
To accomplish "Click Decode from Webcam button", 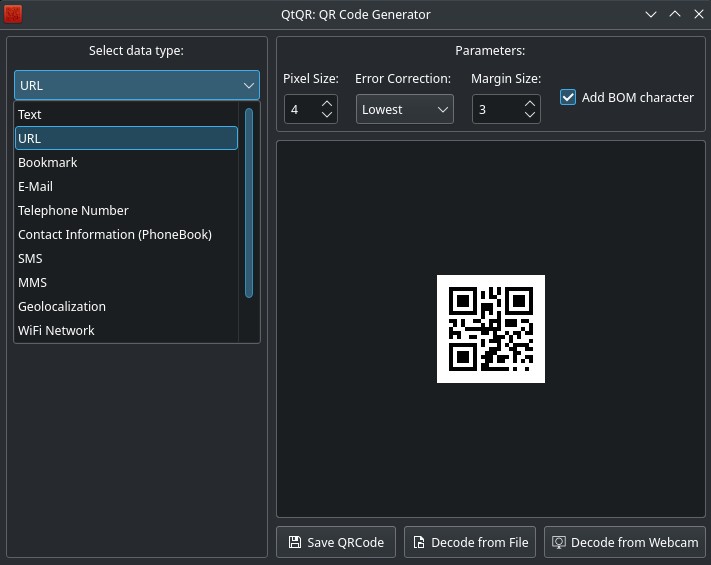I will pos(625,542).
